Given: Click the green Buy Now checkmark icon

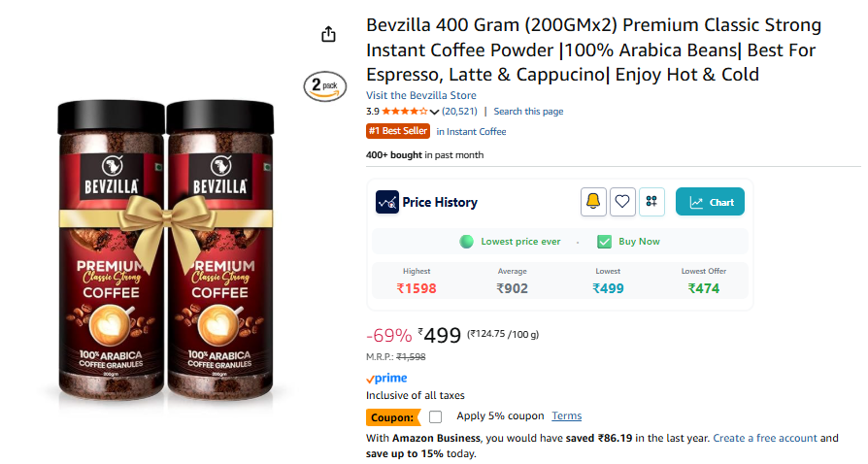Looking at the screenshot, I should point(605,242).
